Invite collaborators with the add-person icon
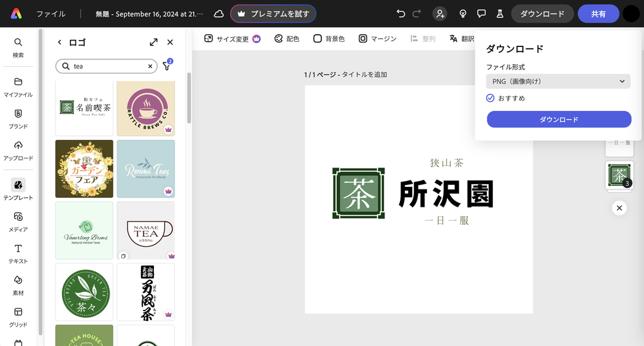 click(440, 14)
